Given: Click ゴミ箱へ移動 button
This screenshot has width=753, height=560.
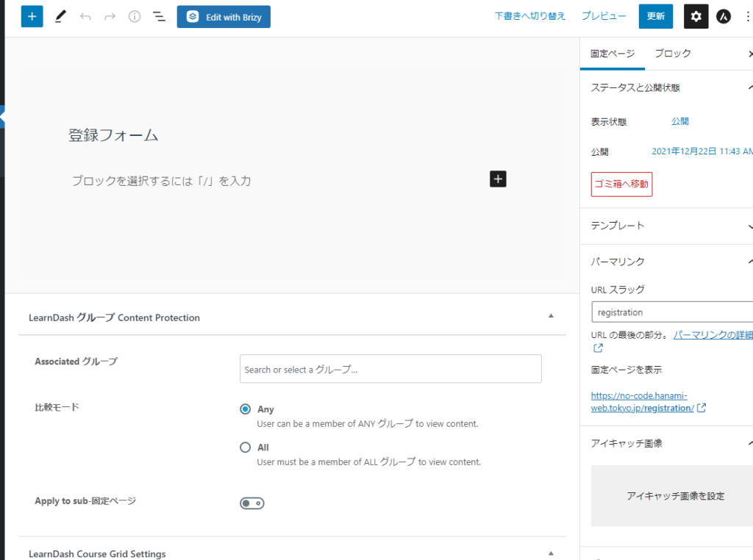Looking at the screenshot, I should coord(621,184).
